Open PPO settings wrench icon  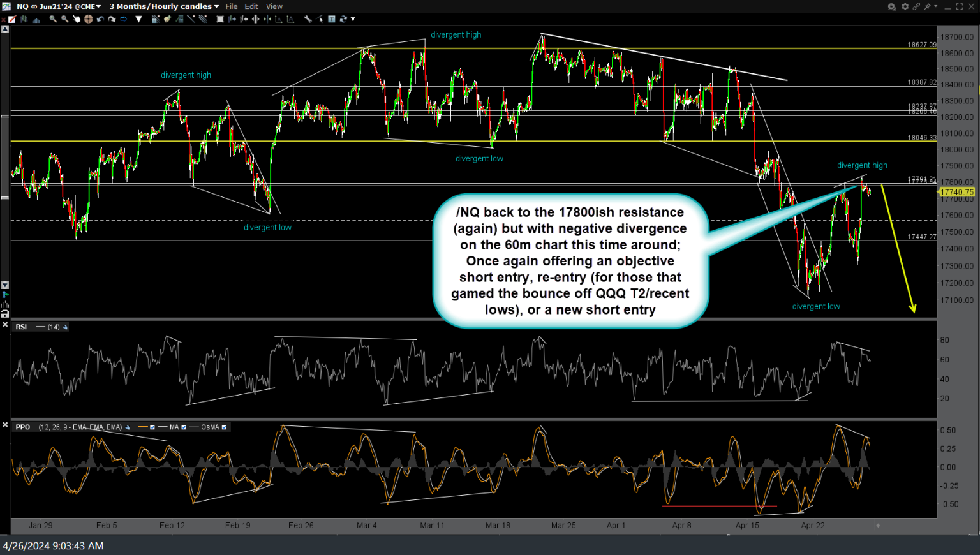[128, 427]
